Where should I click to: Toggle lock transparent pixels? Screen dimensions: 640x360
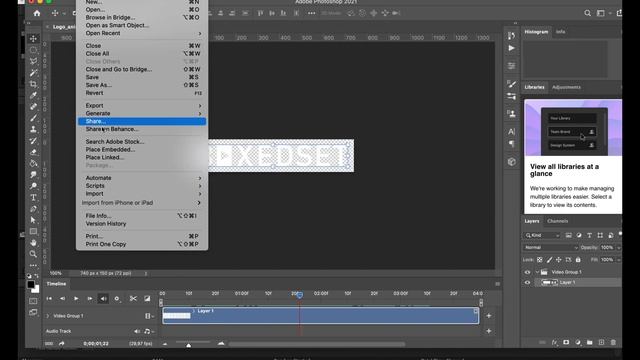540,260
